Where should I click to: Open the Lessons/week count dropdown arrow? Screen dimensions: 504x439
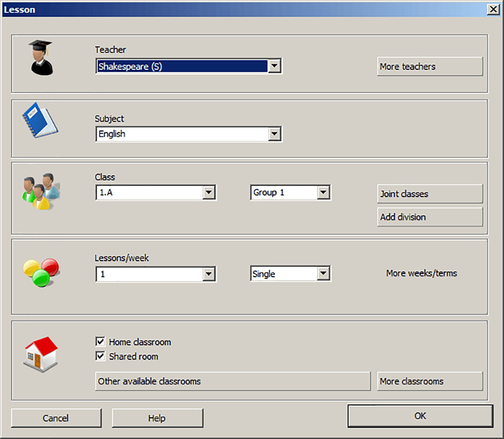(x=209, y=274)
